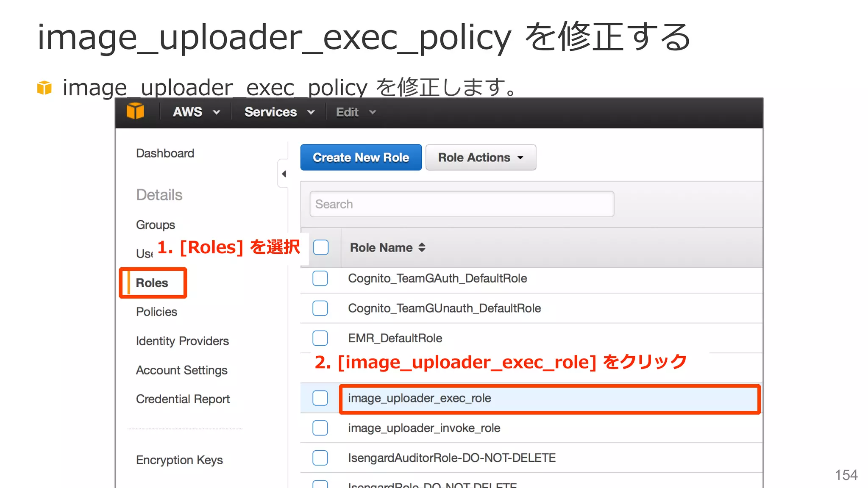Screen dimensions: 868x488
Task: Sort by the Role Name sort arrows
Action: 422,247
